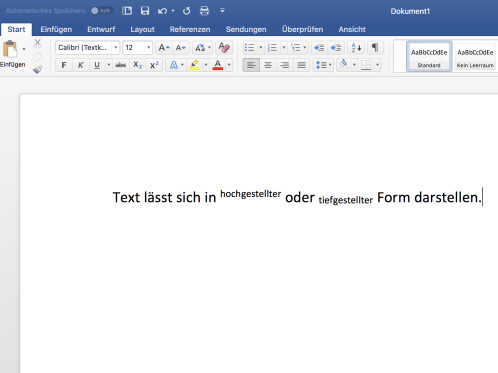The image size is (498, 373).
Task: Customize the quick access toolbar dropdown
Action: (x=222, y=11)
